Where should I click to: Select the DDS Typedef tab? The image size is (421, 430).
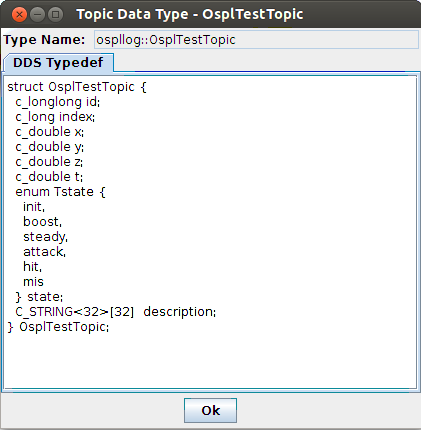(x=58, y=63)
